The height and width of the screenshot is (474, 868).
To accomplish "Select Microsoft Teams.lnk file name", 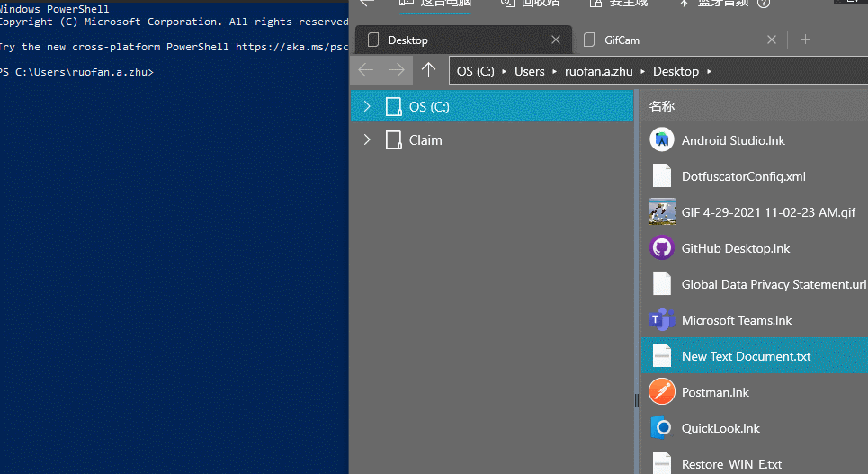I will coord(737,320).
